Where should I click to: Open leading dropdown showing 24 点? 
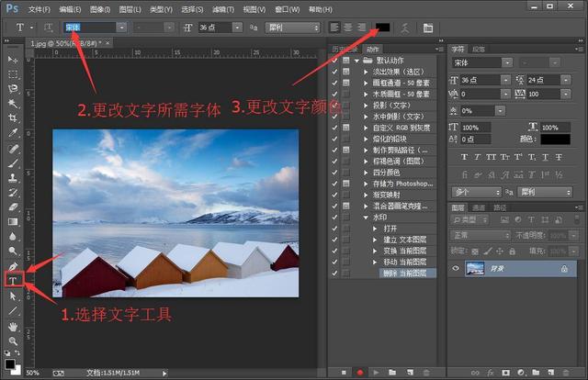(x=566, y=80)
